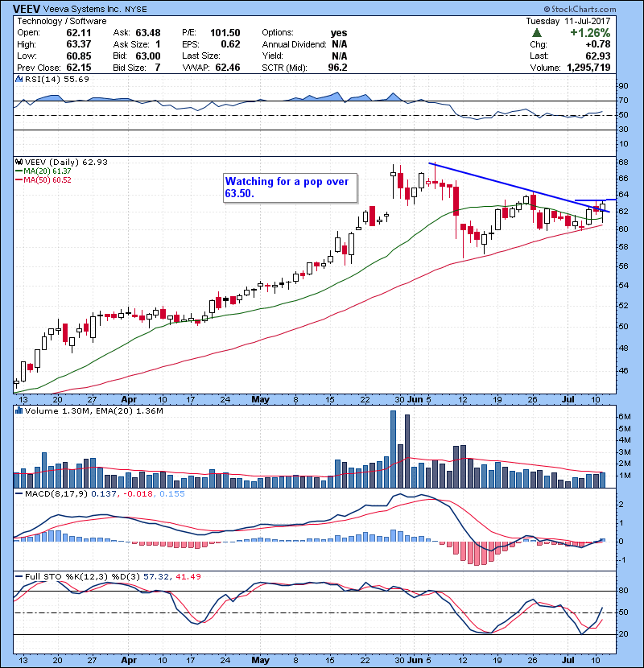Click the MACD value 0.137
Screen dimensions: 644x668
coord(104,494)
